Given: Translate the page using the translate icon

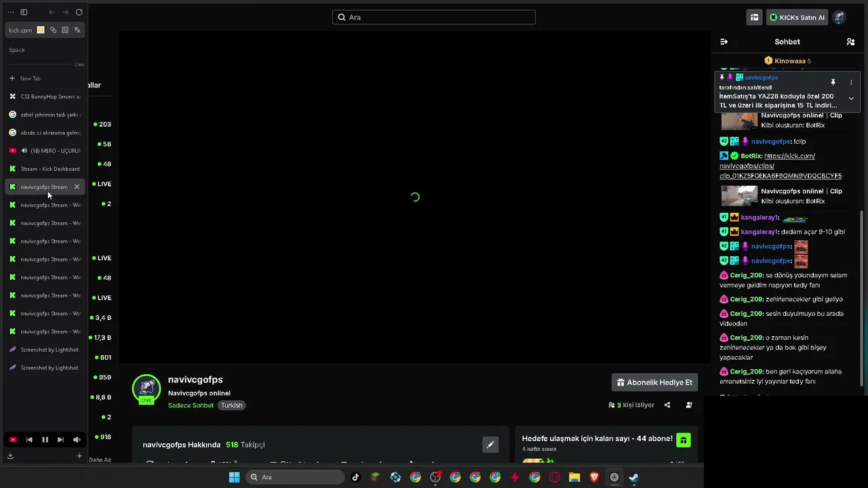Looking at the screenshot, I should (x=77, y=30).
